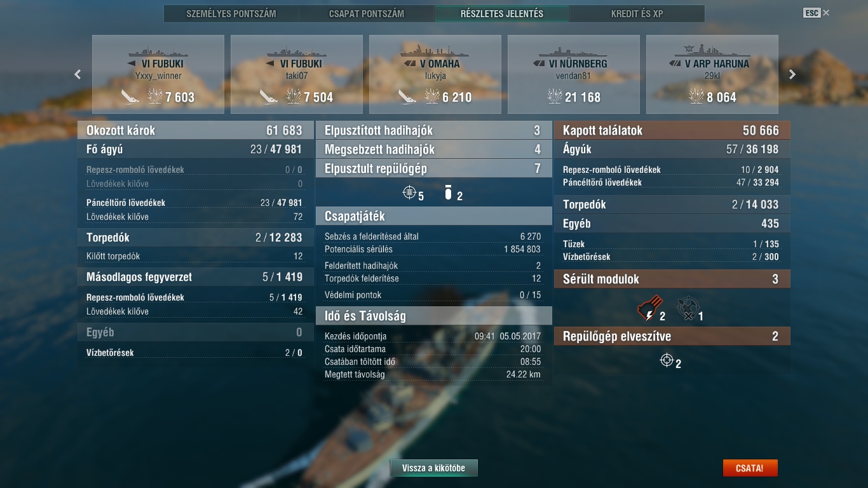Click the sunk ship icon on Omaha card
This screenshot has width=868, height=488.
[x=407, y=97]
